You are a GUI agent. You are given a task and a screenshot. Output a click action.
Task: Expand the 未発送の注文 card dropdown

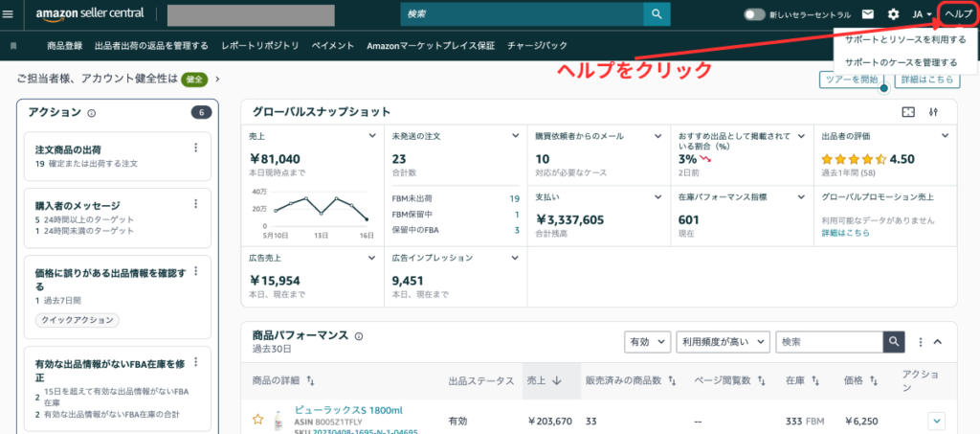click(x=516, y=135)
